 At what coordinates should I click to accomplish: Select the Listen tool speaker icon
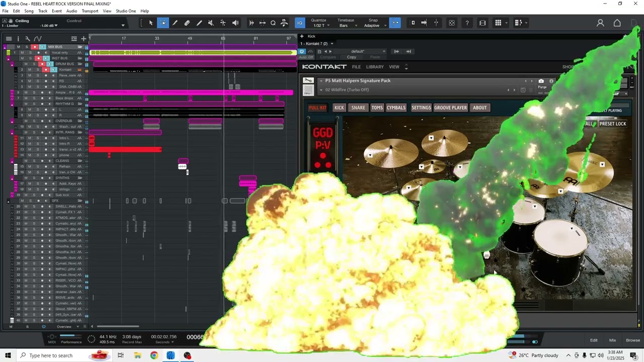coord(235,23)
